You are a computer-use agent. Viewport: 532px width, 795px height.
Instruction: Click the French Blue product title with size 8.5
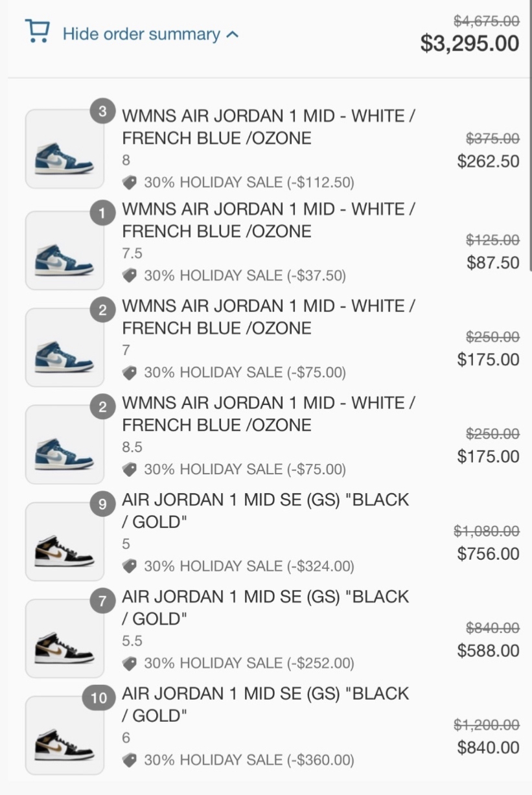[268, 414]
